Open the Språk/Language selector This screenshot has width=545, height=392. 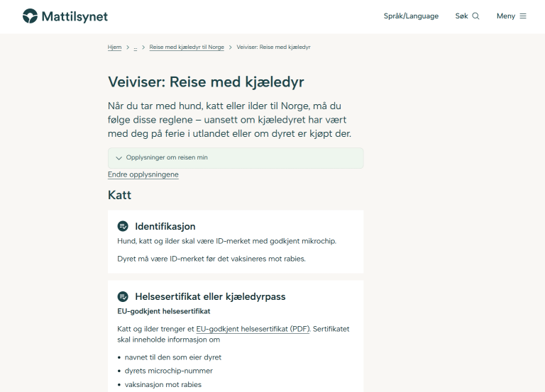coord(411,16)
